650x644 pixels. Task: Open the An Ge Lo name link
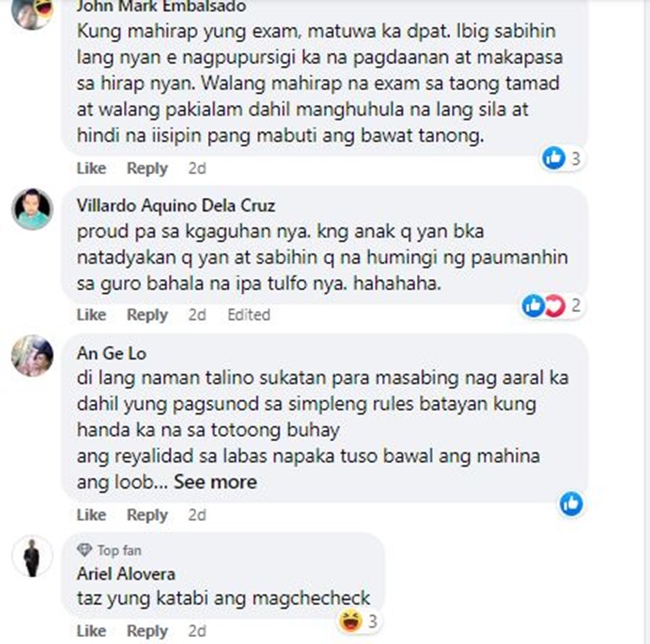[x=112, y=354]
